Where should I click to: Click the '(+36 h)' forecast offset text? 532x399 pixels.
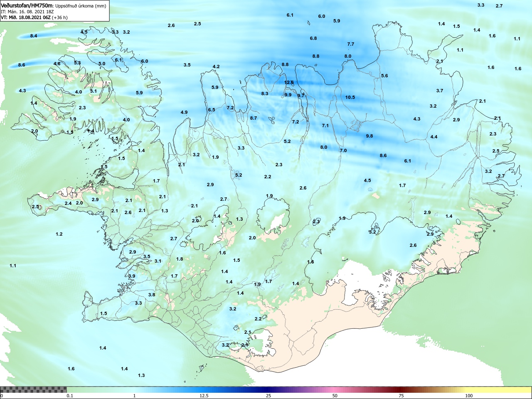[x=60, y=17]
